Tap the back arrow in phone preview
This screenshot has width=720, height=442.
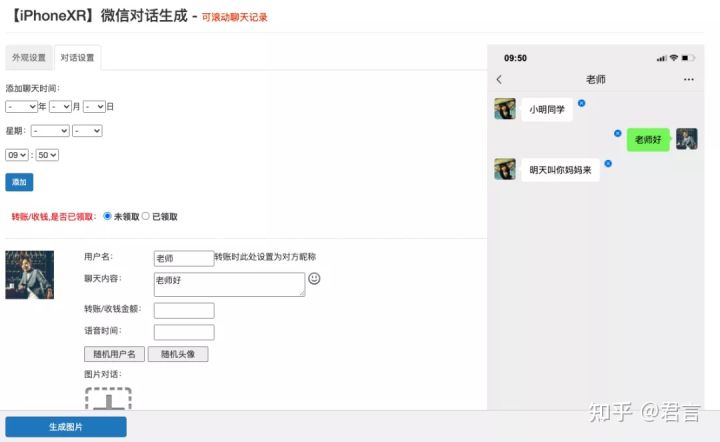499,79
